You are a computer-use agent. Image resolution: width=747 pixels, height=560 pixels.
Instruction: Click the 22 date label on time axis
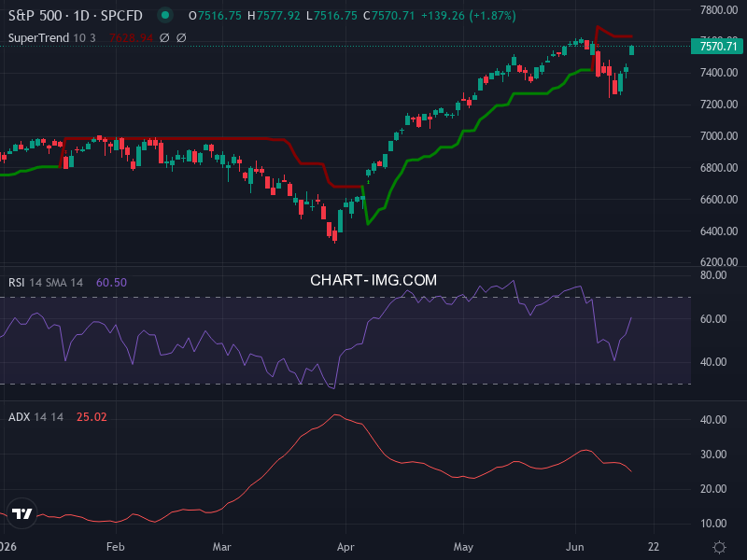tap(654, 547)
